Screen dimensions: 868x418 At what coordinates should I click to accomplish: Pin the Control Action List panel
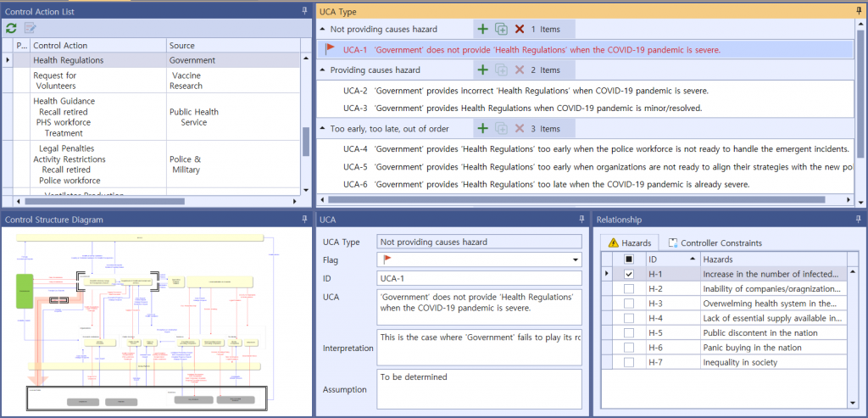[x=304, y=11]
